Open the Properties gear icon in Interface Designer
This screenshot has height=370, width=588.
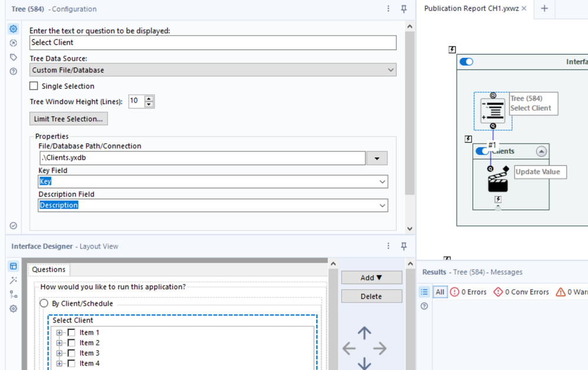[13, 309]
